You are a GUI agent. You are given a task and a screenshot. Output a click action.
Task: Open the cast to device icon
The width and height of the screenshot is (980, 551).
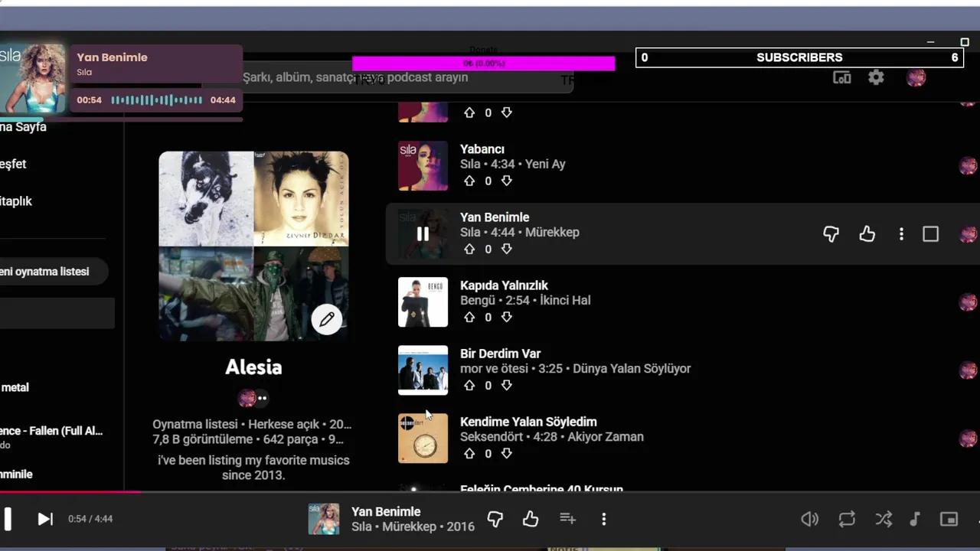841,77
